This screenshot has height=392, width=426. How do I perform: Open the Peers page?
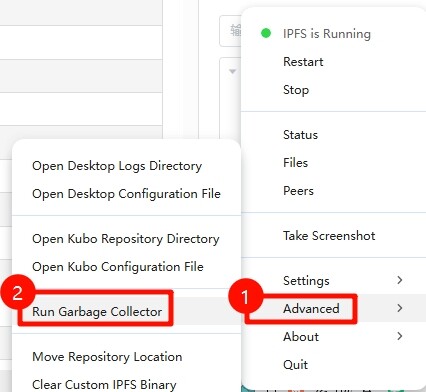click(298, 191)
